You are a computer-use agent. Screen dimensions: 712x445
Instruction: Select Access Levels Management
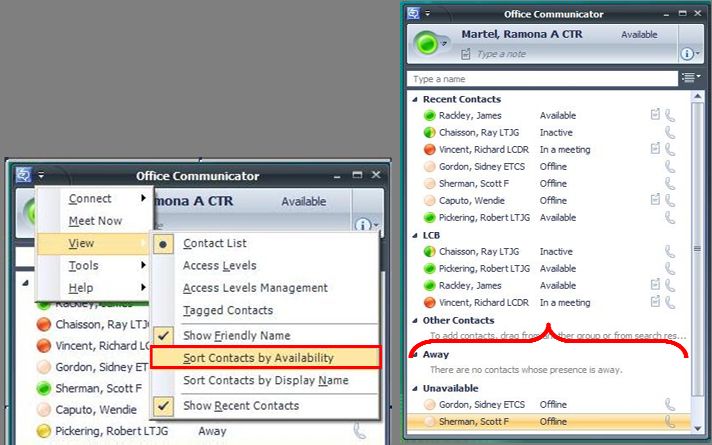coord(266,288)
